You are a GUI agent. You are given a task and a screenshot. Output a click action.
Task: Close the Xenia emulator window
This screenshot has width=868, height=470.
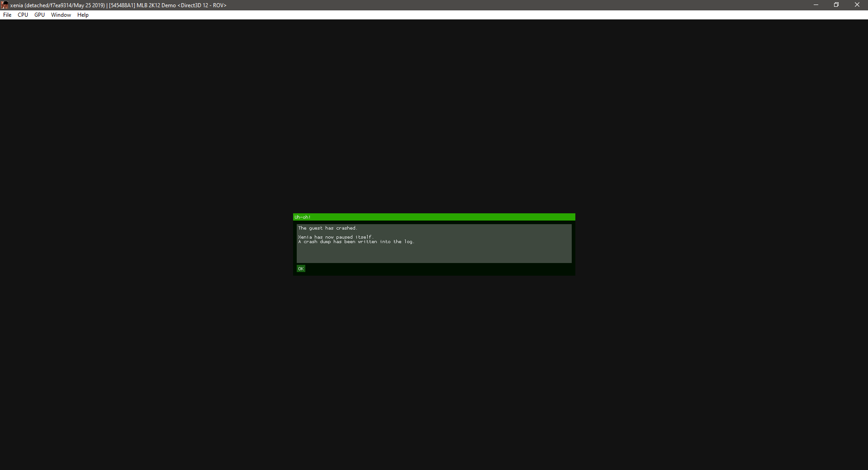[857, 5]
